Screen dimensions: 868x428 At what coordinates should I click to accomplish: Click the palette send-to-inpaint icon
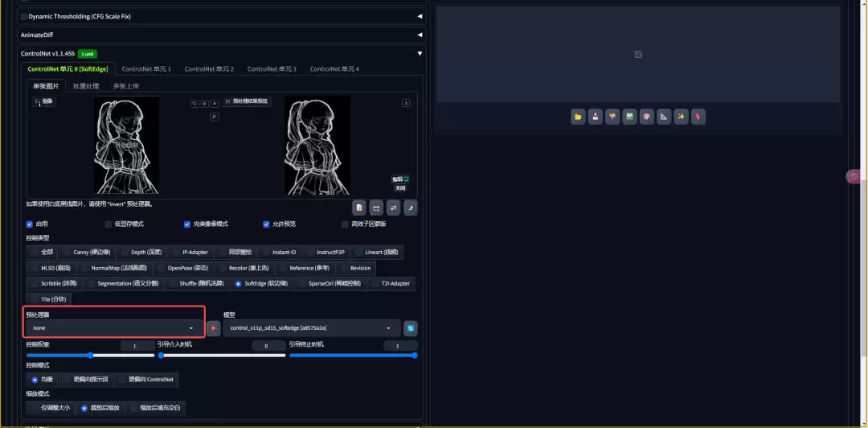click(647, 117)
